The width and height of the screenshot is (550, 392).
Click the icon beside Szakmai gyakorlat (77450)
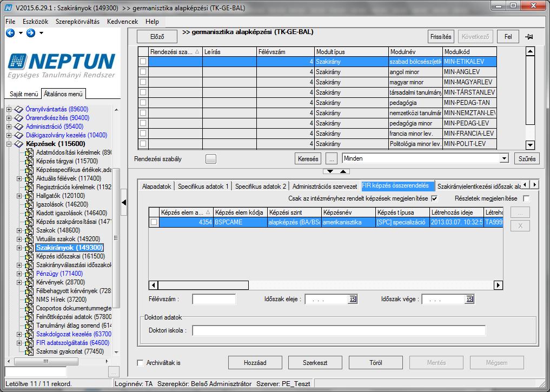click(29, 351)
